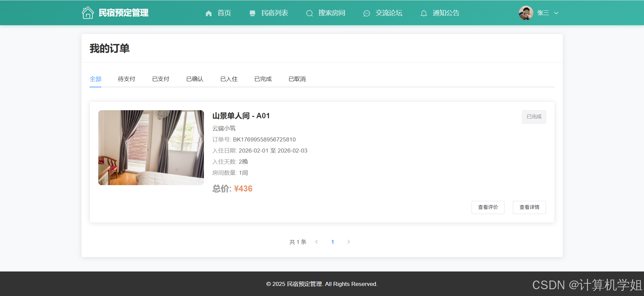Screen dimensions: 644x296
Task: Switch to the 已完成 tab
Action: 263,79
